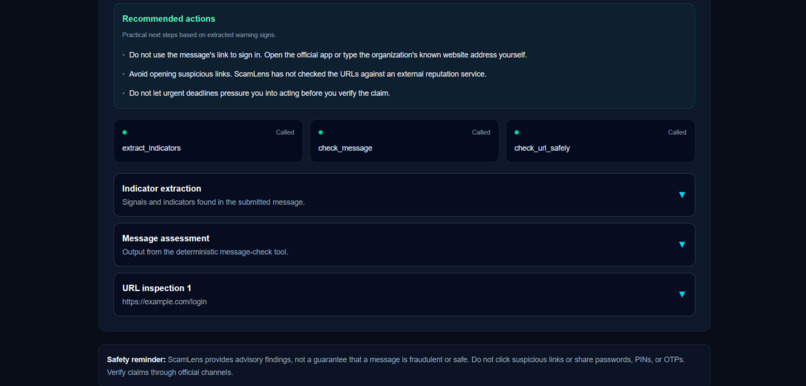The height and width of the screenshot is (386, 806).
Task: Click the URL inspection 1 title
Action: 157,288
